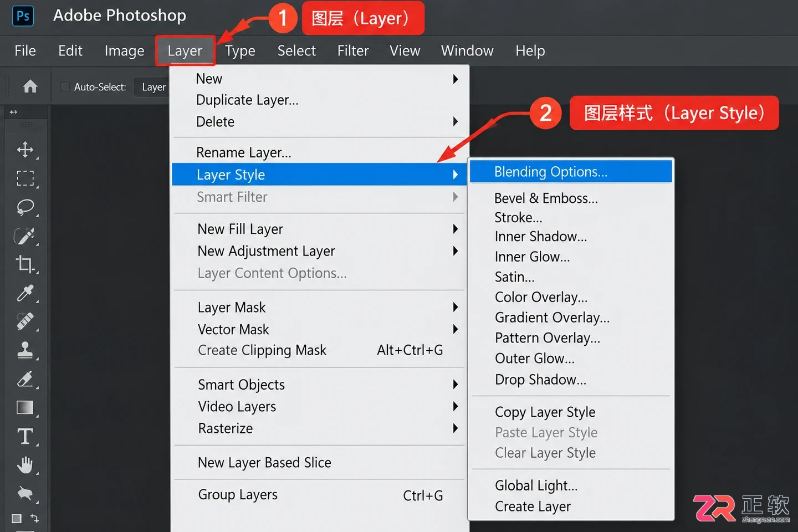Expand the Smart Objects submenu
This screenshot has height=532, width=798.
point(456,384)
